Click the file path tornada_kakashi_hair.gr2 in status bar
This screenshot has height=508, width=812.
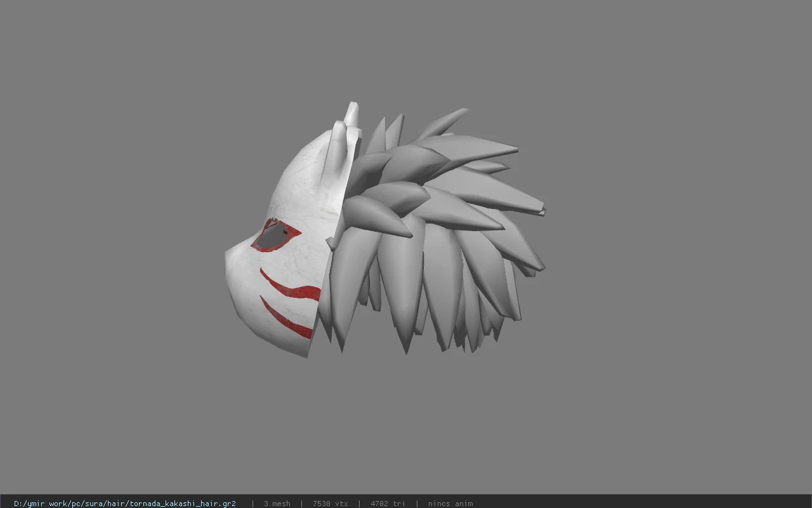coord(125,504)
